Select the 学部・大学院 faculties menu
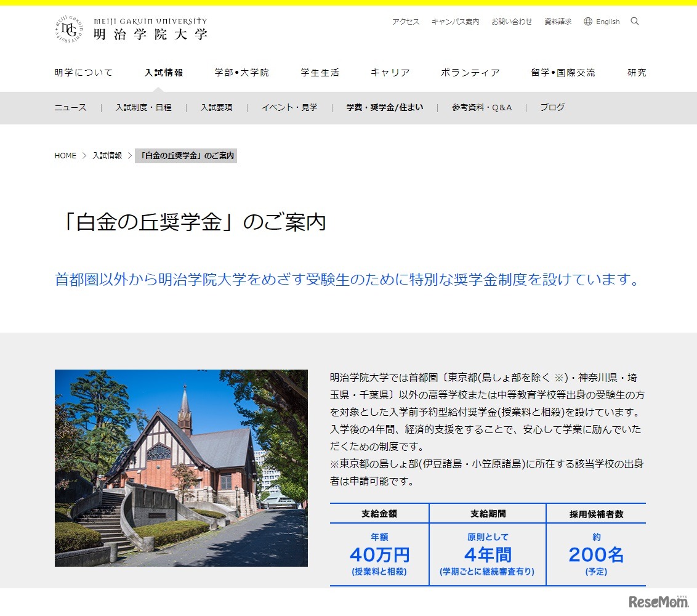Image resolution: width=697 pixels, height=616 pixels. (241, 72)
